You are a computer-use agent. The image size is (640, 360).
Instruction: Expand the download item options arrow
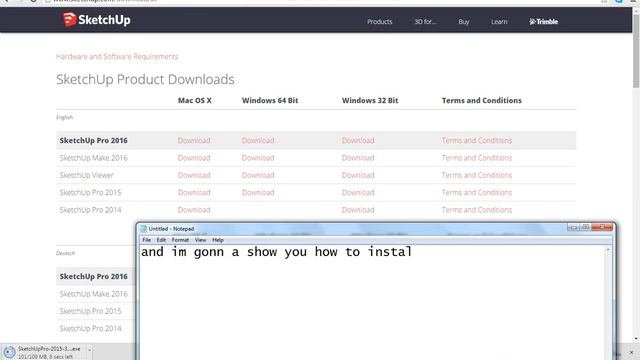89,350
